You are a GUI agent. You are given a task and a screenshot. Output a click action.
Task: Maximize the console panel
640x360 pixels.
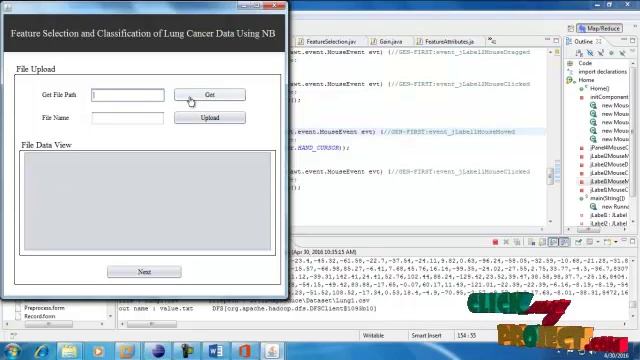(632, 241)
